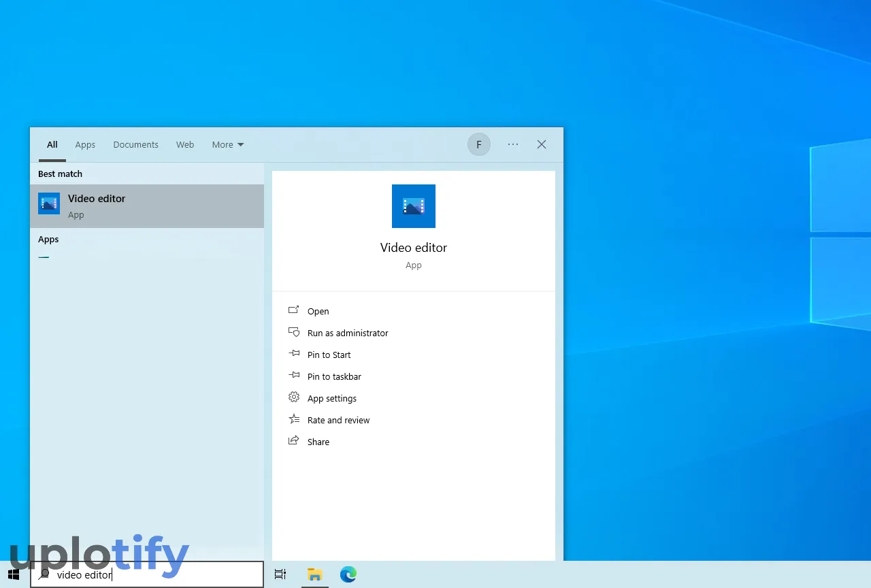The width and height of the screenshot is (871, 588).
Task: Open File Explorer from the taskbar
Action: pyautogui.click(x=314, y=574)
